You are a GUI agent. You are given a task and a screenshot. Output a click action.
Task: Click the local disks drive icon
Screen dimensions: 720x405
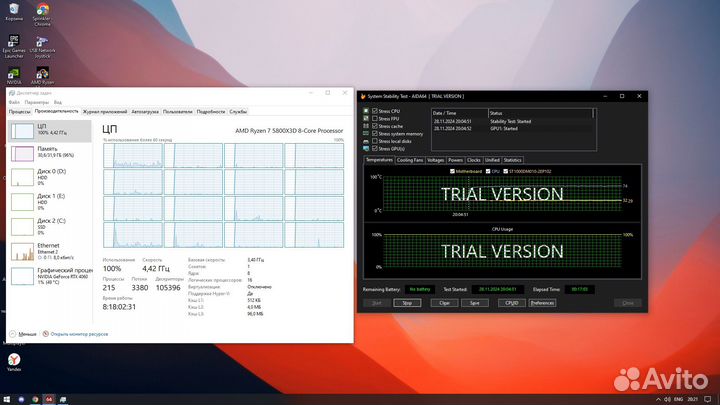[366, 141]
